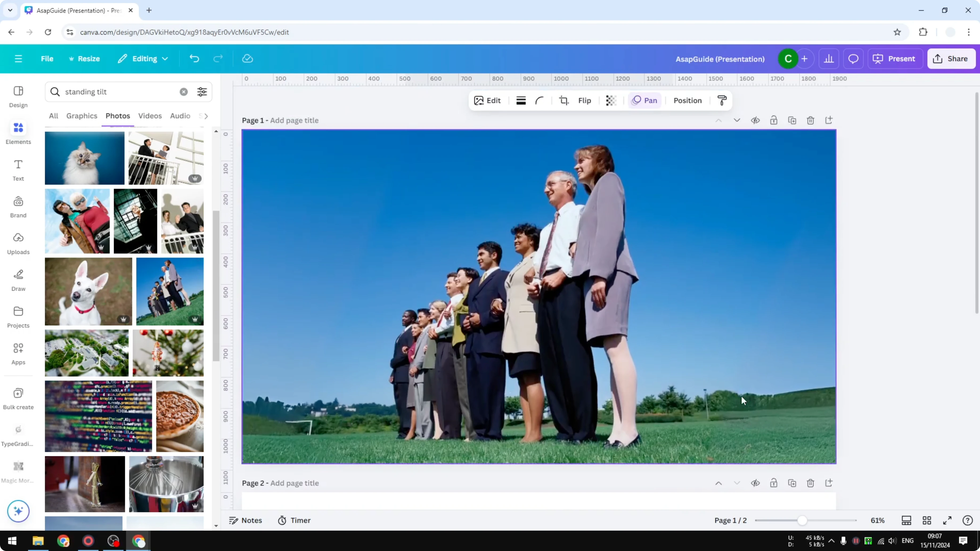The image size is (980, 551).
Task: Delete Page 1 using trash icon
Action: click(x=810, y=120)
